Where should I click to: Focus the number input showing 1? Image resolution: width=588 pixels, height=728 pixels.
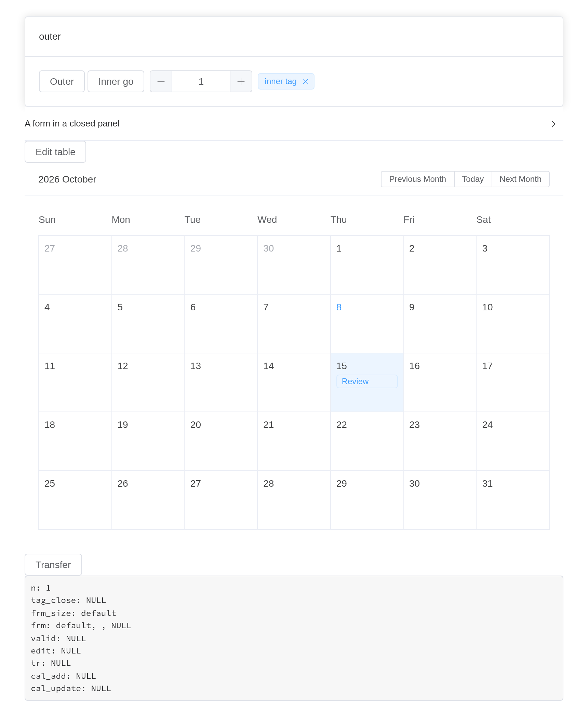coord(201,81)
